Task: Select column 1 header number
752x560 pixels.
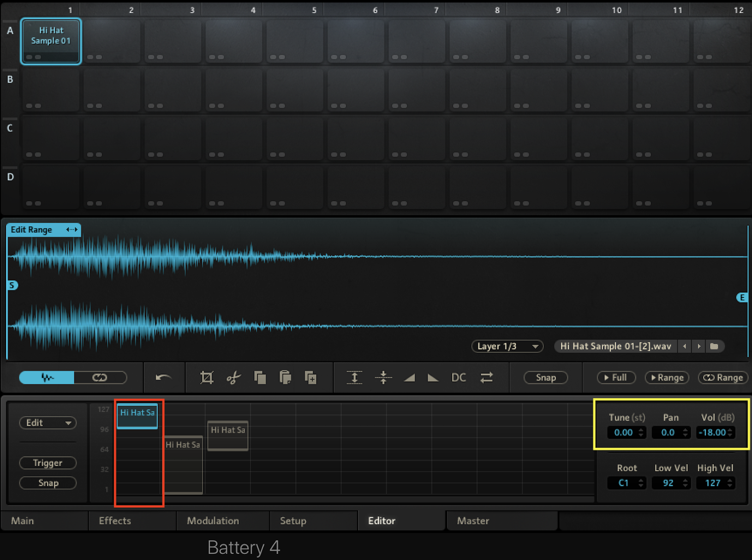Action: [x=70, y=10]
